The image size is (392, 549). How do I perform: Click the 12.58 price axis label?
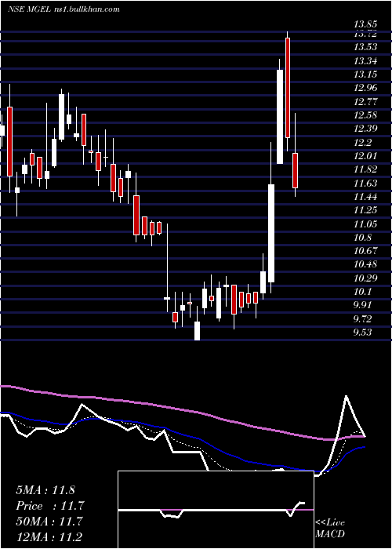click(365, 115)
